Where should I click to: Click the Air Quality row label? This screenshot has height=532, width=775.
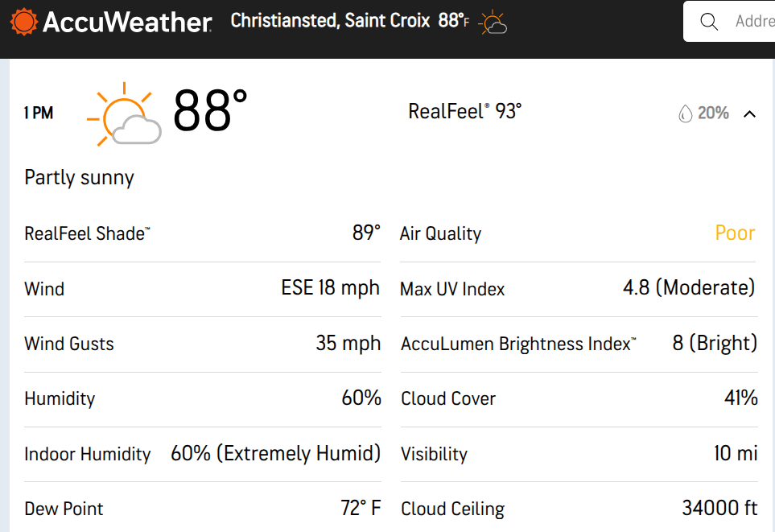(x=440, y=234)
